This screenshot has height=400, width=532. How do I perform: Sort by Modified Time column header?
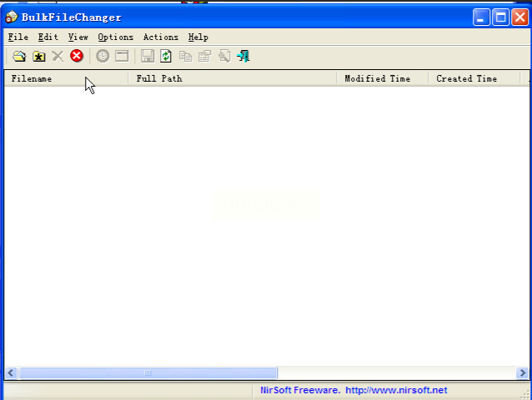coord(383,78)
